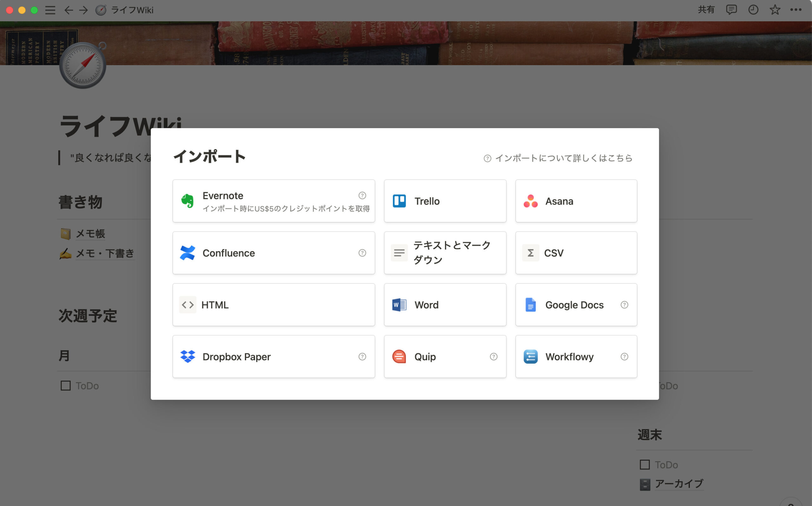
Task: Click the 次週予定 heading
Action: pyautogui.click(x=88, y=316)
